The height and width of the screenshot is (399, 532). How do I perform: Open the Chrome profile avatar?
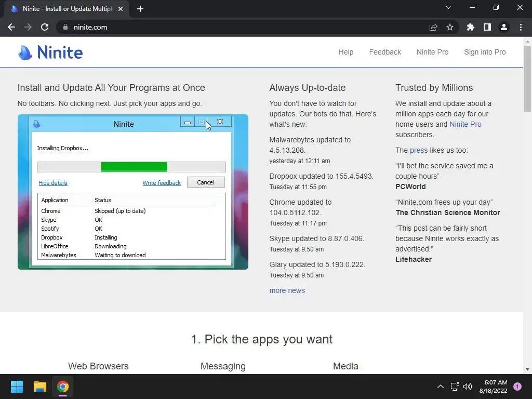[504, 27]
